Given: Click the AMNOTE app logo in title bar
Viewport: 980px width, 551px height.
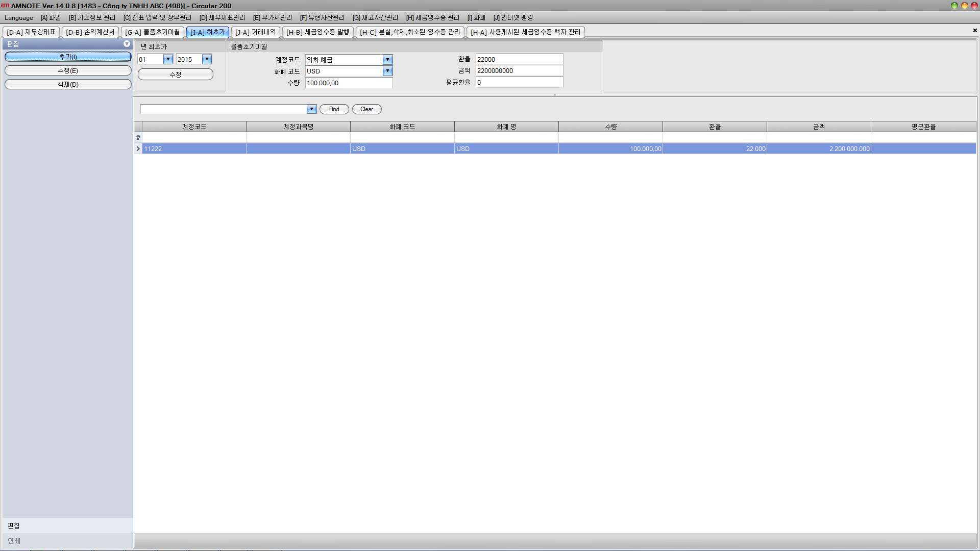Looking at the screenshot, I should tap(5, 6).
